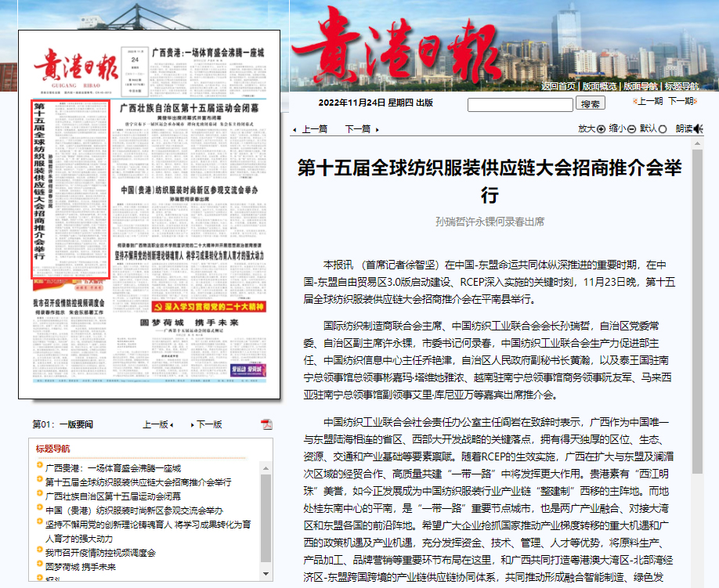Click 第01：一版要闻 page label
Image resolution: width=719 pixels, height=588 pixels.
tap(63, 424)
